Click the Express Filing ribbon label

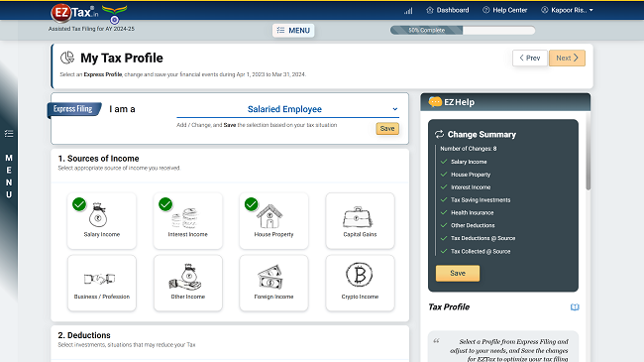pyautogui.click(x=73, y=109)
